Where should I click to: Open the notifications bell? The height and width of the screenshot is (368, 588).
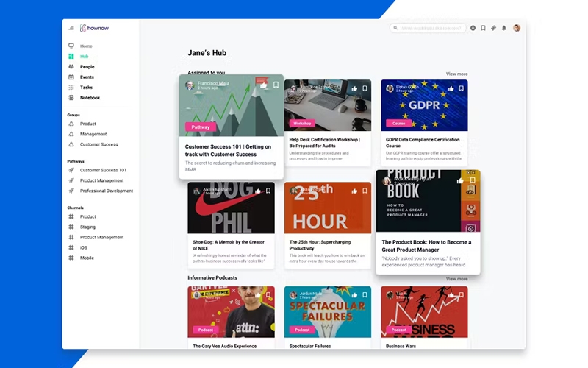504,28
